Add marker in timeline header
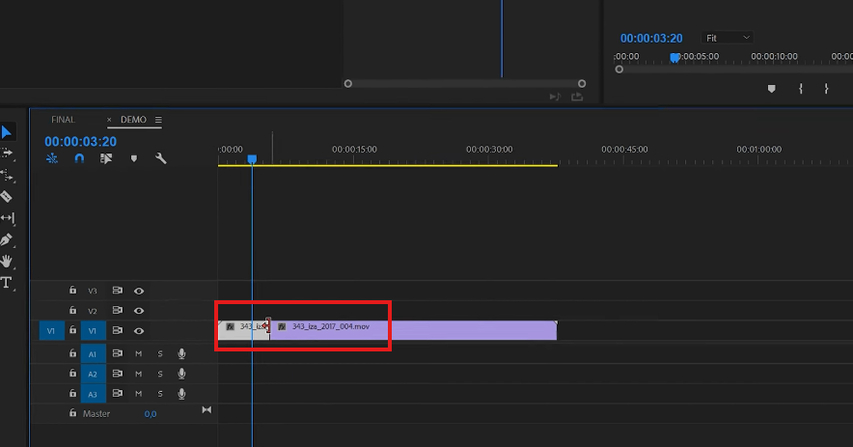 coord(134,158)
